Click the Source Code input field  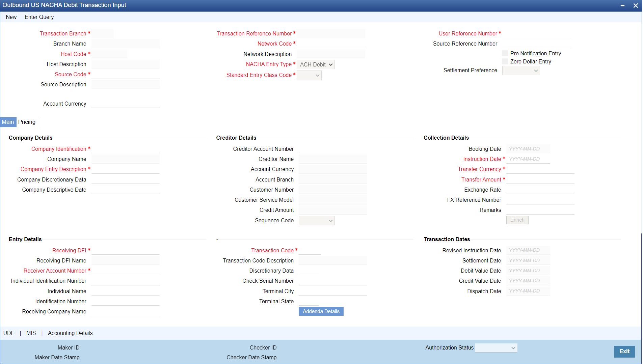point(126,75)
